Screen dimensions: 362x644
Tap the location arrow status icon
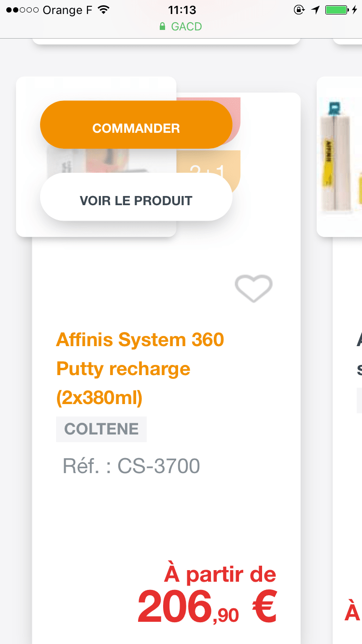coord(316,10)
